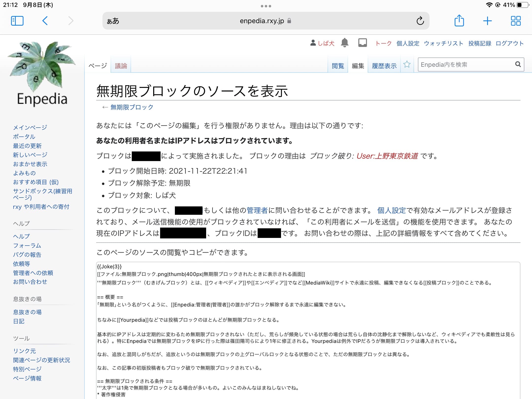Open the Safari share sheet
This screenshot has height=399, width=532.
pos(459,21)
